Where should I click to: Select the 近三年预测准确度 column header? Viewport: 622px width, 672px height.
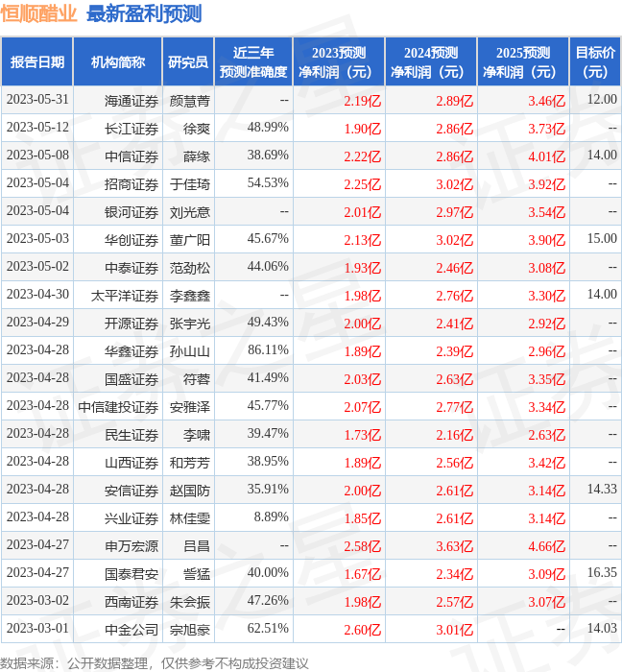(x=253, y=61)
